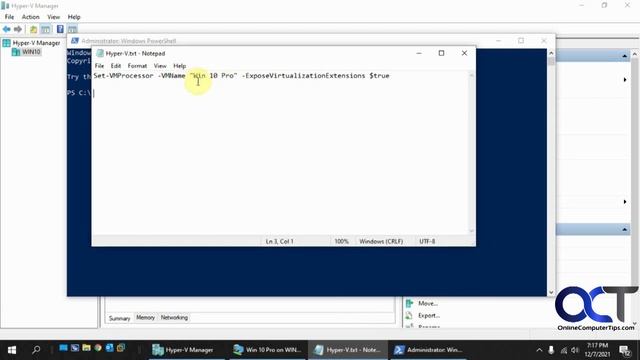Open Notepad's Format menu
The width and height of the screenshot is (640, 360).
(x=137, y=66)
